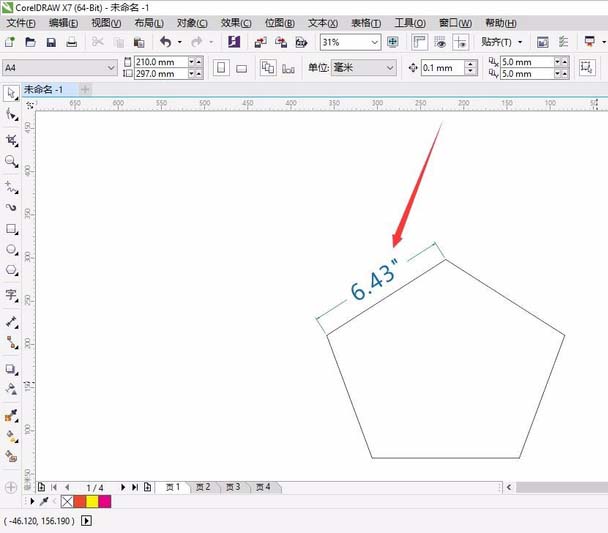Open the 编辑(E) menu
Viewport: 608px width, 533px height.
click(63, 23)
